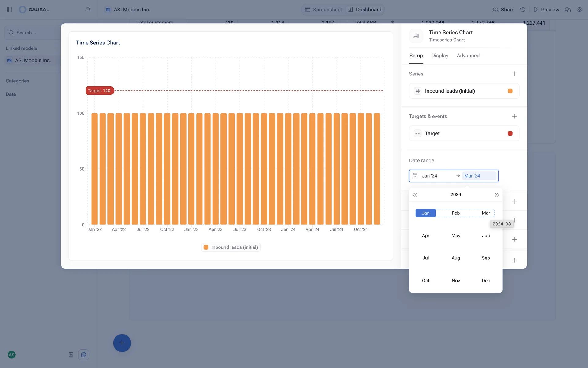The width and height of the screenshot is (588, 368).
Task: Open the notifications bell
Action: 88,10
